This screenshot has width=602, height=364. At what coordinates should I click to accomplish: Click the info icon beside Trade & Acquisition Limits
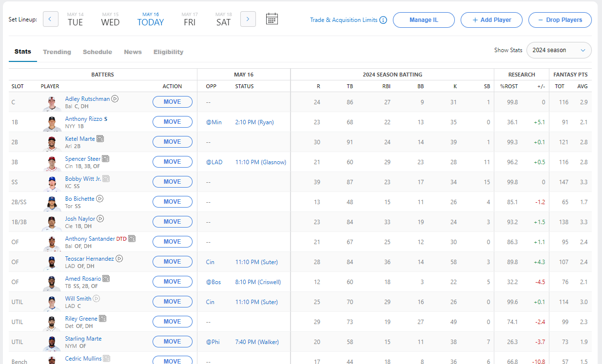(383, 20)
